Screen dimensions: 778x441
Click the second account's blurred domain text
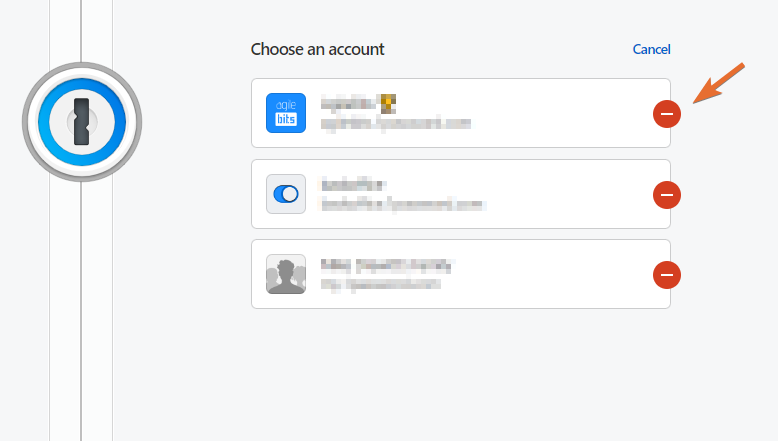tap(402, 204)
